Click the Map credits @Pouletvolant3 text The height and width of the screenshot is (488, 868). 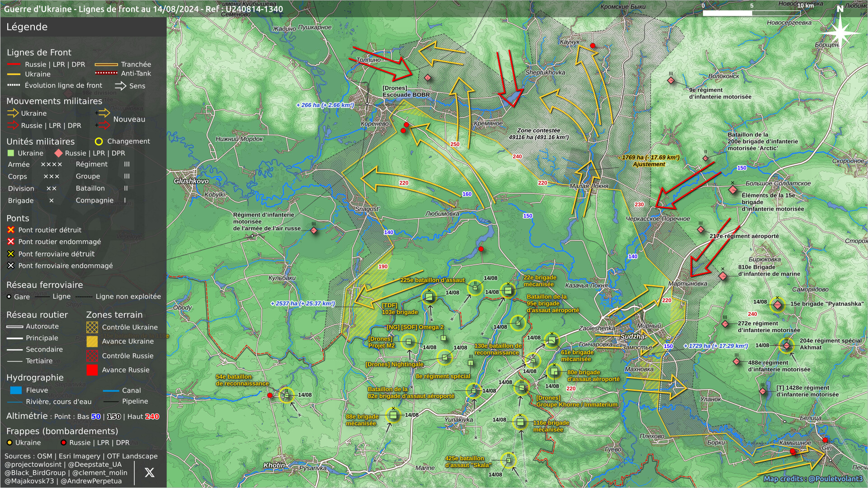click(x=813, y=479)
